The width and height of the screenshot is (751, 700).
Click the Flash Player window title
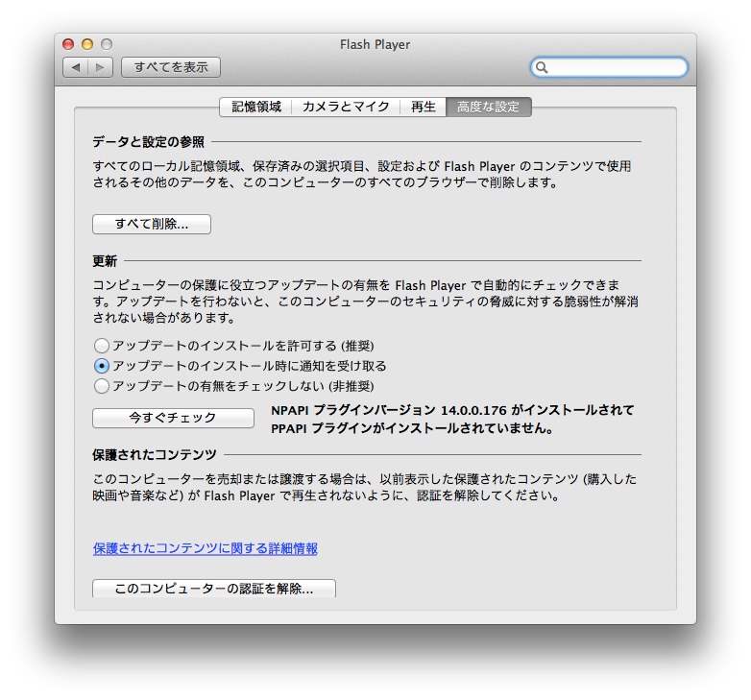(375, 44)
